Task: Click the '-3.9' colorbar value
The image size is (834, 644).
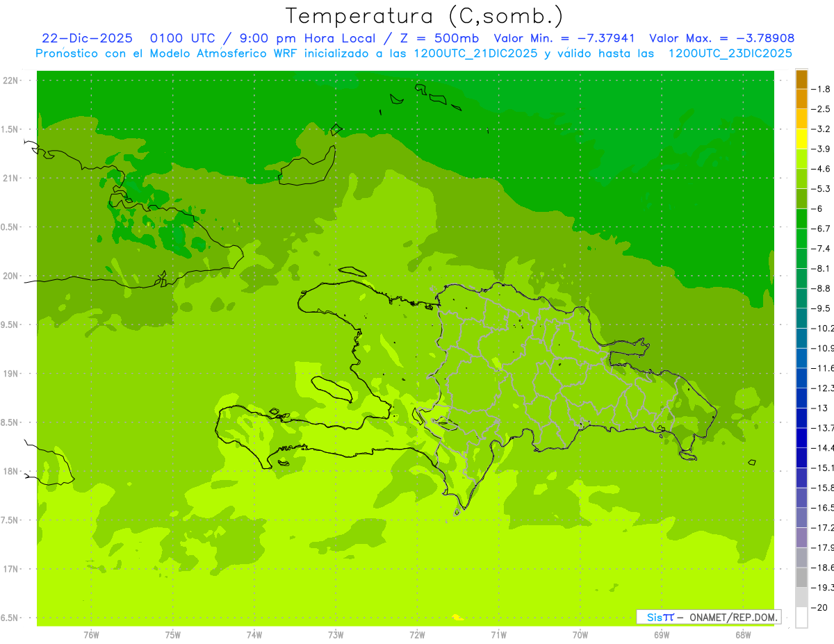Action: click(821, 149)
